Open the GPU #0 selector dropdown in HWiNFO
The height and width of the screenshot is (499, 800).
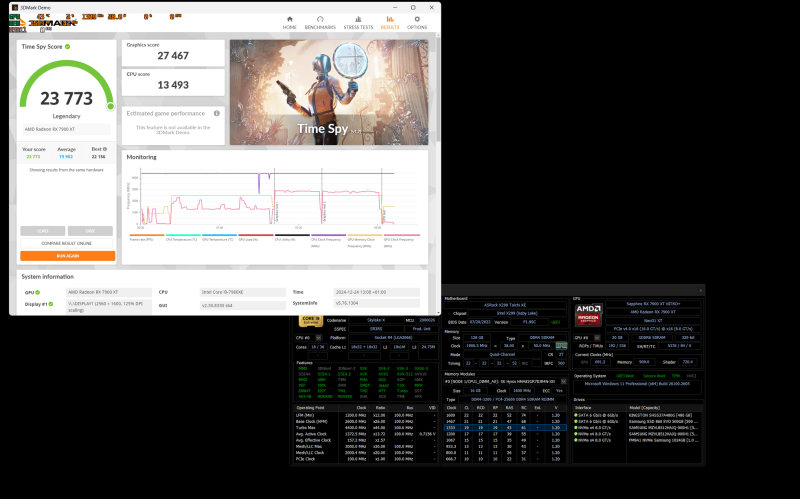click(x=597, y=338)
